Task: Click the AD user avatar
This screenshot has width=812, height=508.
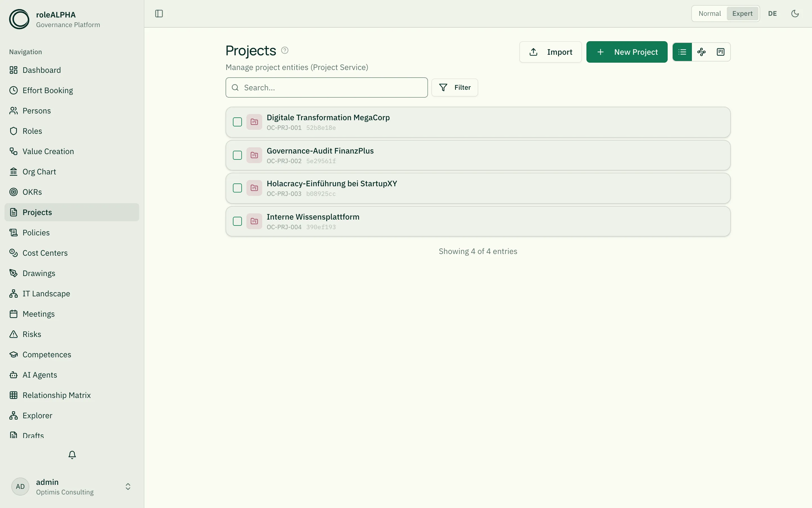Action: tap(20, 487)
